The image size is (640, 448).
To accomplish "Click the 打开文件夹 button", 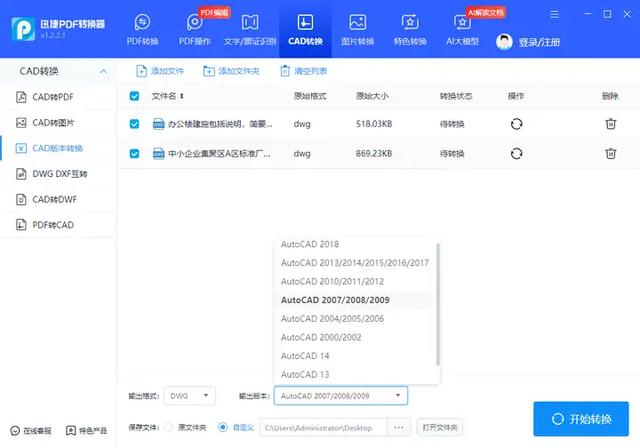I will tap(440, 428).
